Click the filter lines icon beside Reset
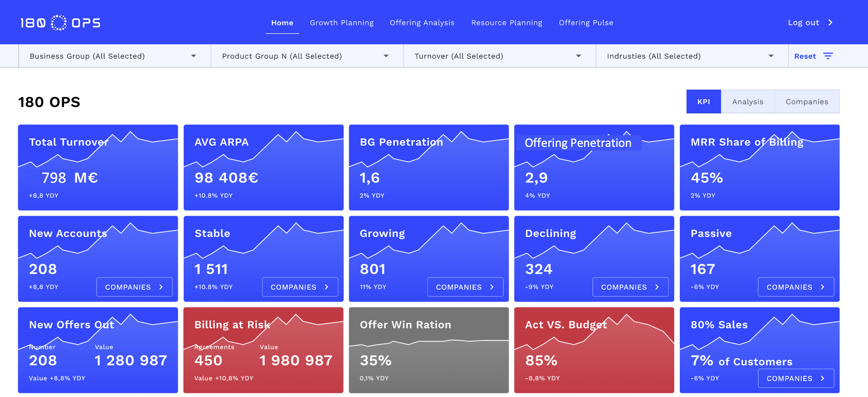This screenshot has height=397, width=868. click(x=828, y=56)
